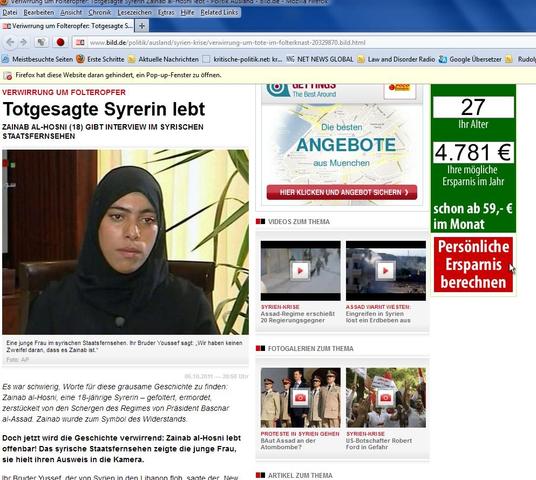
Task: Go back with the back arrow
Action: pyautogui.click(x=10, y=42)
